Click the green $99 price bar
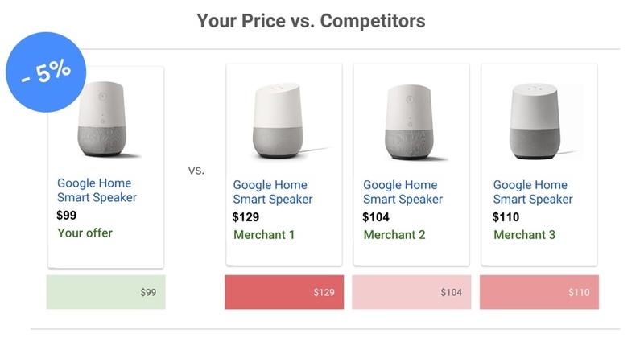Image resolution: width=644 pixels, height=350 pixels. [x=106, y=292]
